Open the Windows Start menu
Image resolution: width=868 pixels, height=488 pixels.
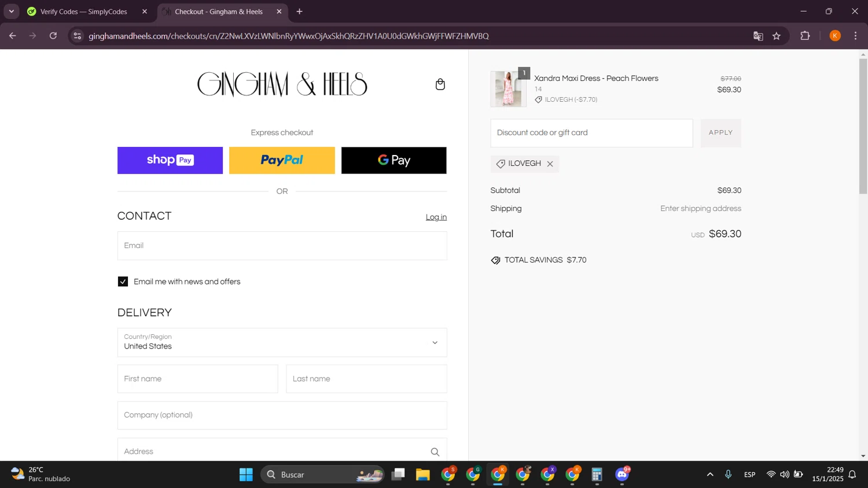pos(246,475)
